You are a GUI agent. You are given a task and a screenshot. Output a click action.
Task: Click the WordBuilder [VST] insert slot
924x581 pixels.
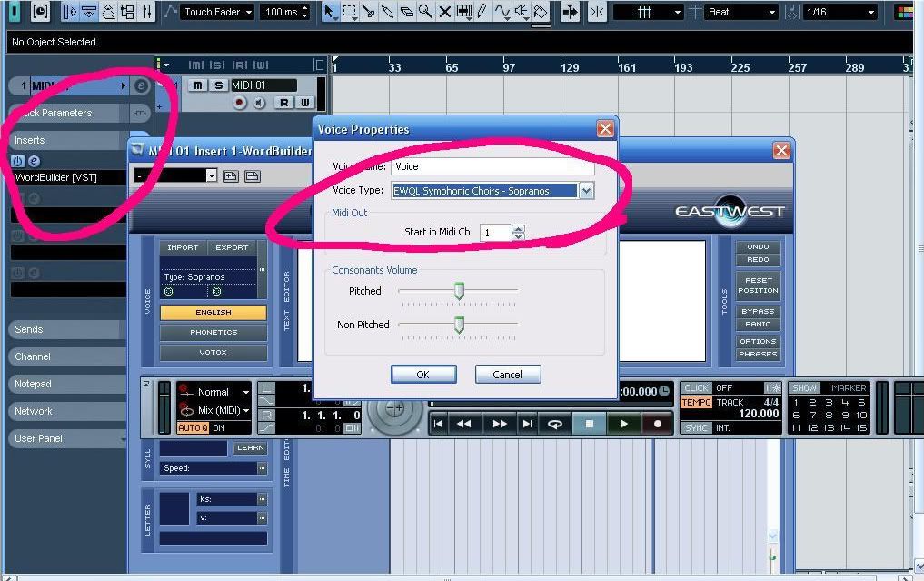tap(68, 177)
